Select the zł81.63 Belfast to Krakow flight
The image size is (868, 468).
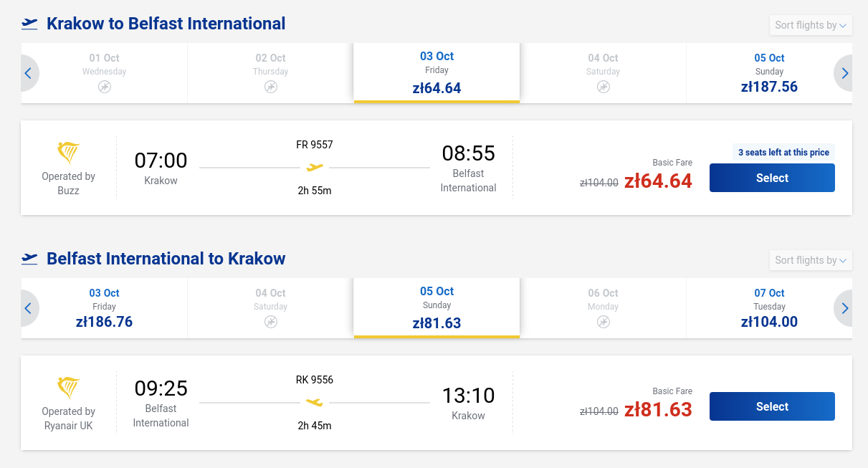pyautogui.click(x=772, y=406)
